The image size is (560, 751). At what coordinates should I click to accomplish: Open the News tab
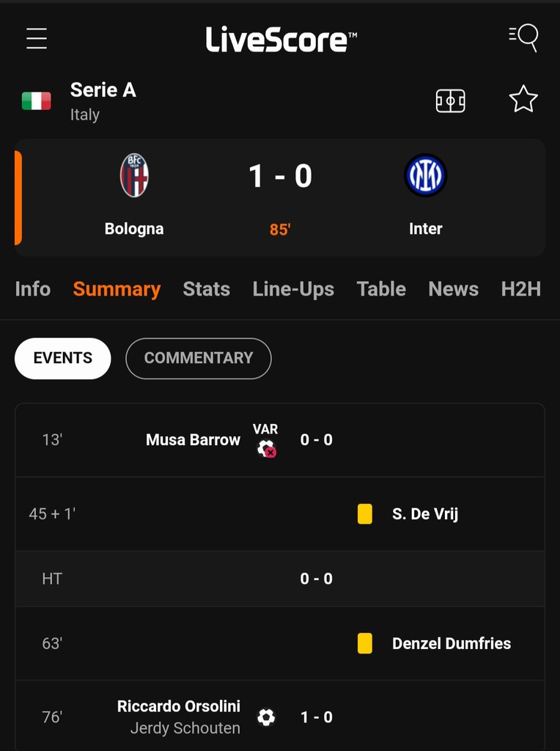(x=453, y=289)
